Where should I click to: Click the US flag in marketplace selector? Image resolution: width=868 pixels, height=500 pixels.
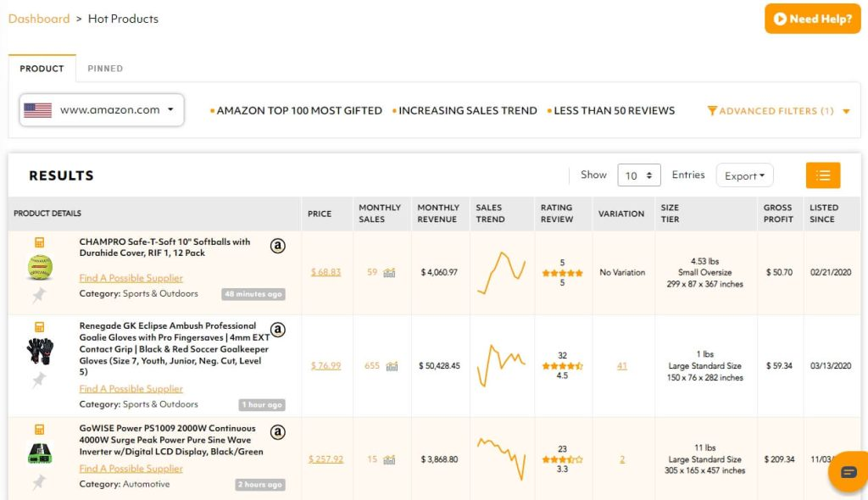pos(37,110)
